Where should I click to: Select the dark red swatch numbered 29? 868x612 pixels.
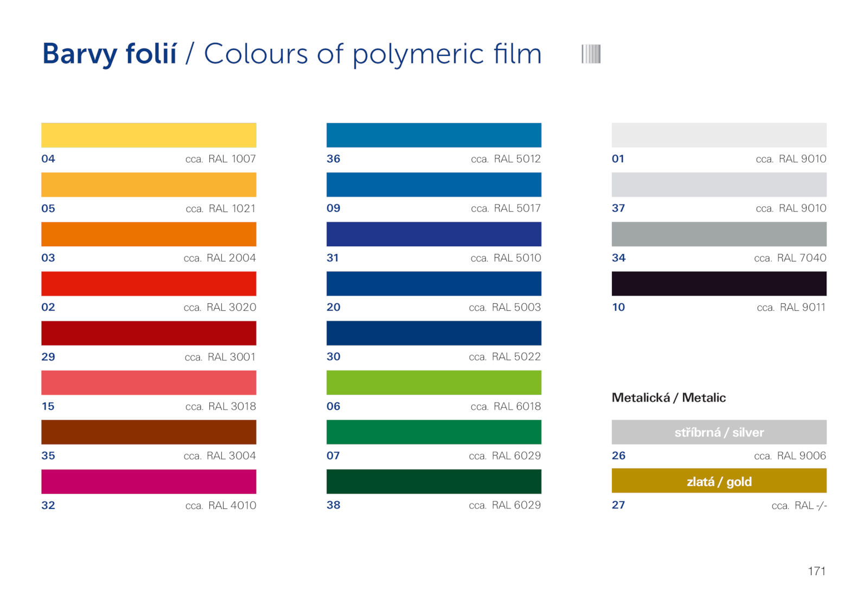(x=149, y=333)
